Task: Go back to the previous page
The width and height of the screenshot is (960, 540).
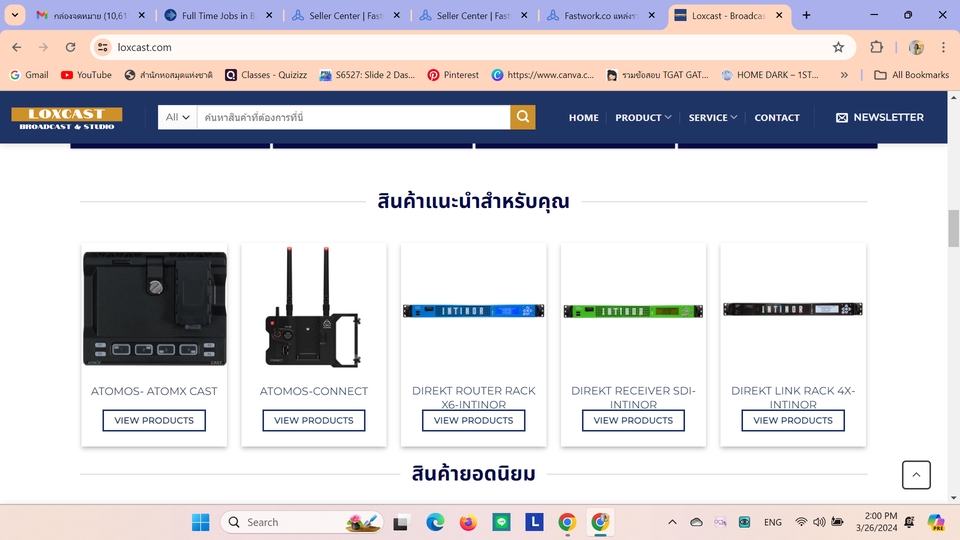Action: pyautogui.click(x=17, y=47)
